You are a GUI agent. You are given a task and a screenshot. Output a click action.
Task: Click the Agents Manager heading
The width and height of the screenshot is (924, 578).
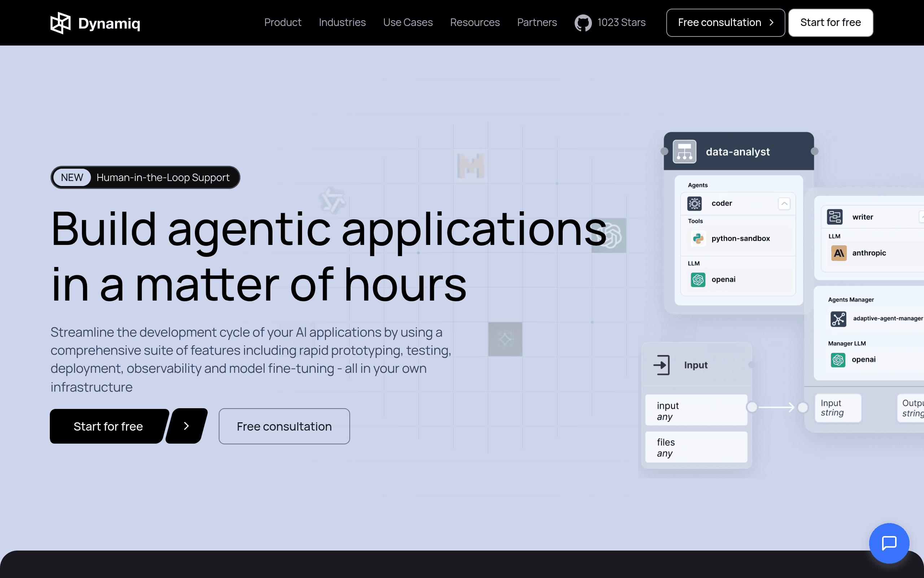point(851,300)
